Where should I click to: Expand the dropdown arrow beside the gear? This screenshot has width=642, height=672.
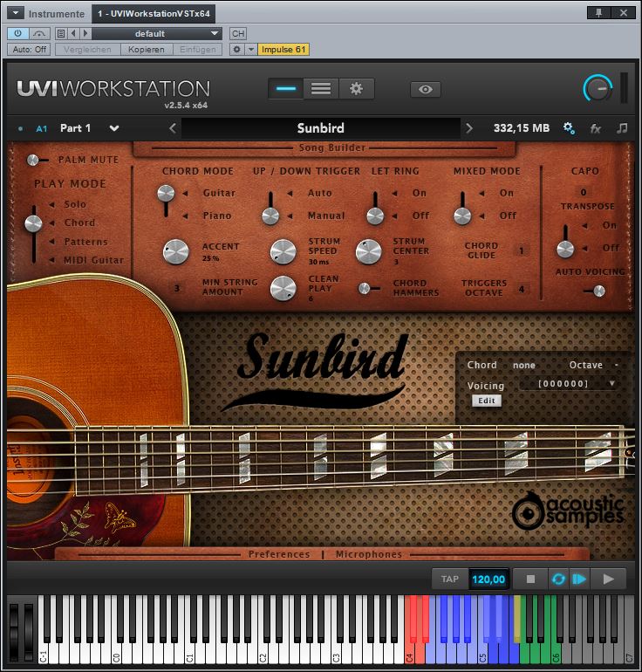click(x=251, y=49)
